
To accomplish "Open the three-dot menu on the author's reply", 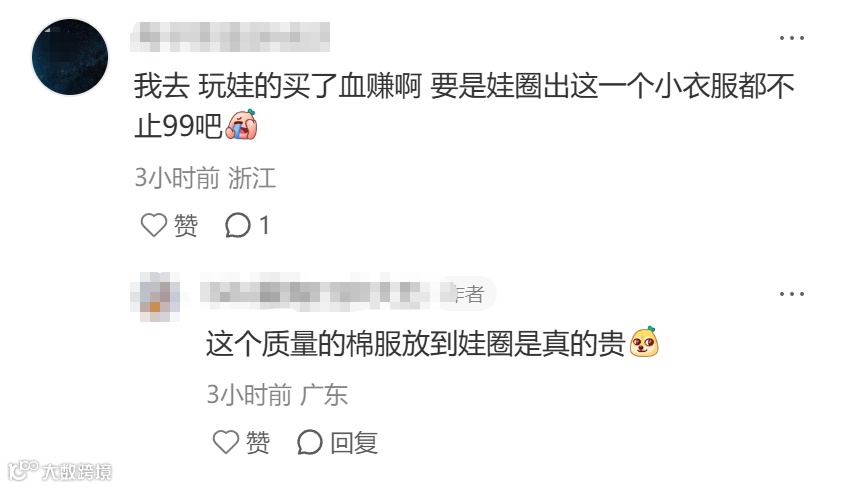I will [x=792, y=294].
